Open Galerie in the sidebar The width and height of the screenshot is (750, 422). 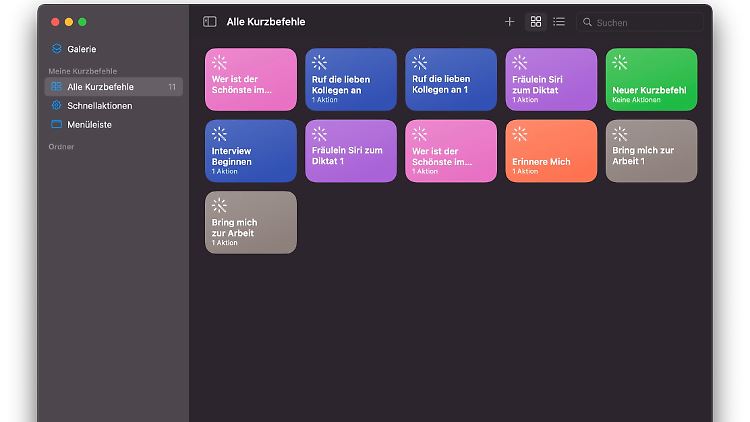click(x=82, y=49)
